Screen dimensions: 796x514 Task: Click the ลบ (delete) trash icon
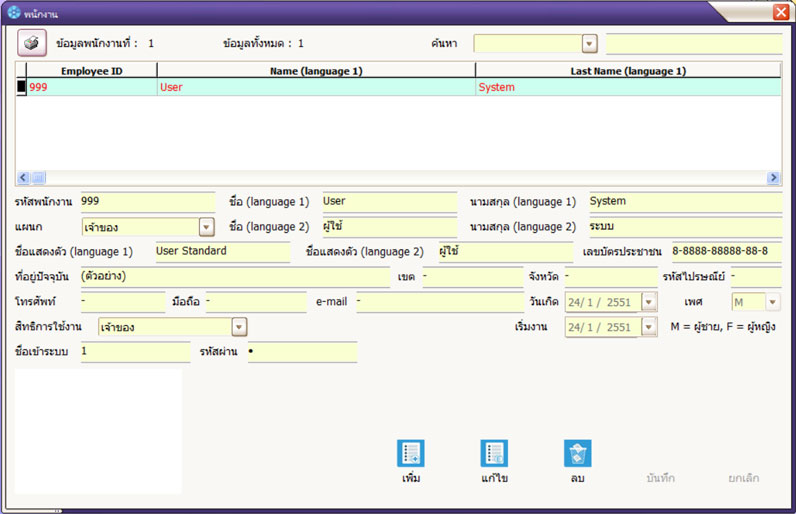(x=577, y=453)
